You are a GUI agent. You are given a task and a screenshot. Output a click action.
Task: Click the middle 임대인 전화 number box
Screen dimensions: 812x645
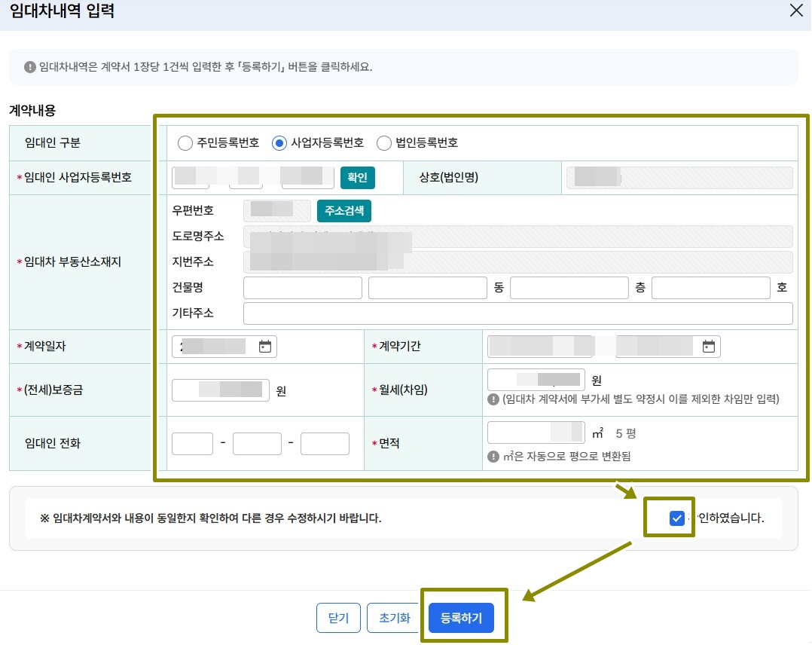pyautogui.click(x=257, y=444)
